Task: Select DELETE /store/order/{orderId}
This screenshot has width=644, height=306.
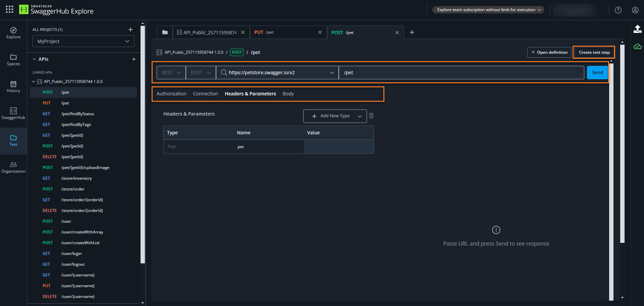Action: click(84, 211)
